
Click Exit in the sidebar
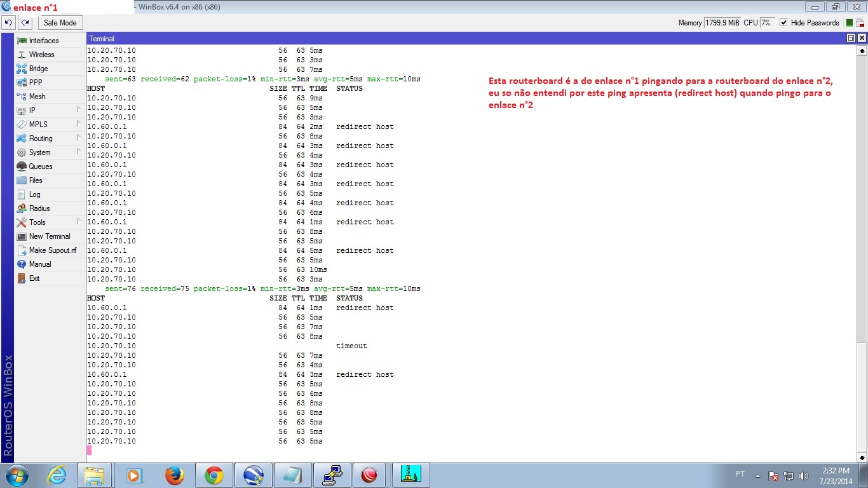coord(34,278)
